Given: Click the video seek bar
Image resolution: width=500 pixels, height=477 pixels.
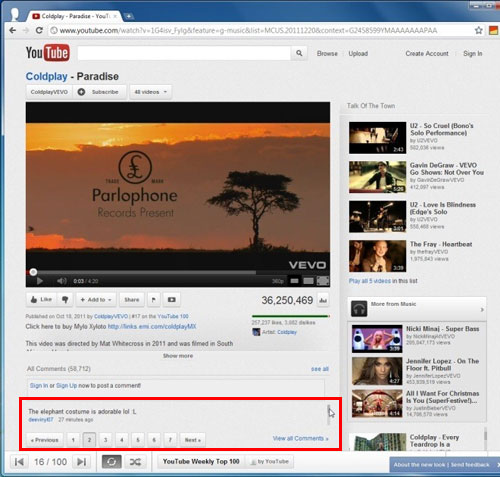Looking at the screenshot, I should (178, 273).
